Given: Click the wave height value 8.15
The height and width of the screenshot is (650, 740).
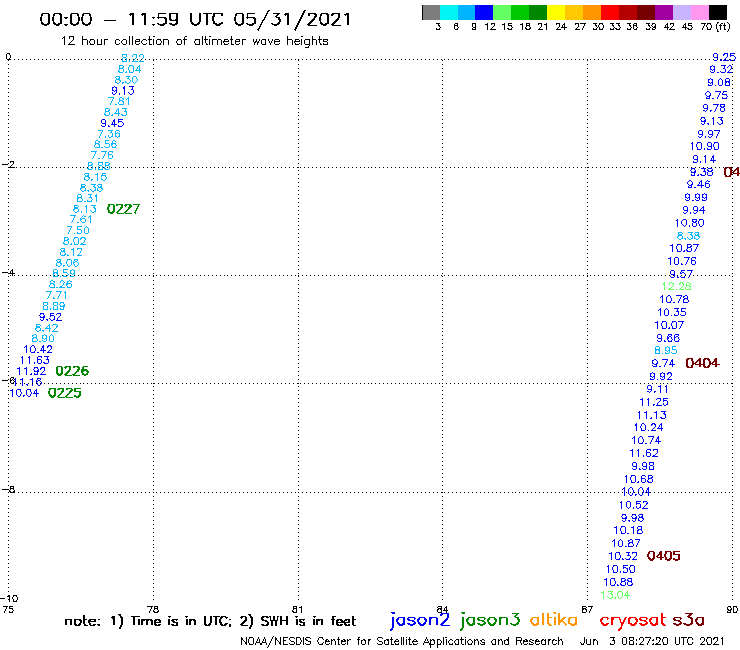Looking at the screenshot, I should point(95,177).
